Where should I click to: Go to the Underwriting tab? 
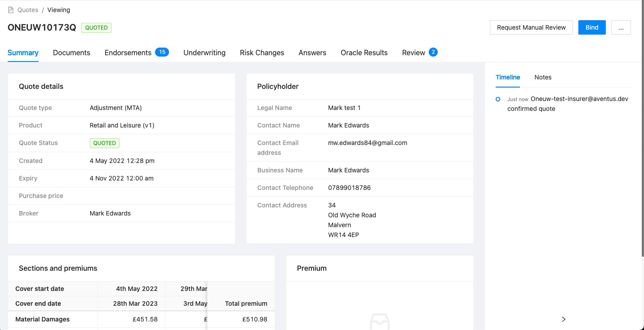204,53
